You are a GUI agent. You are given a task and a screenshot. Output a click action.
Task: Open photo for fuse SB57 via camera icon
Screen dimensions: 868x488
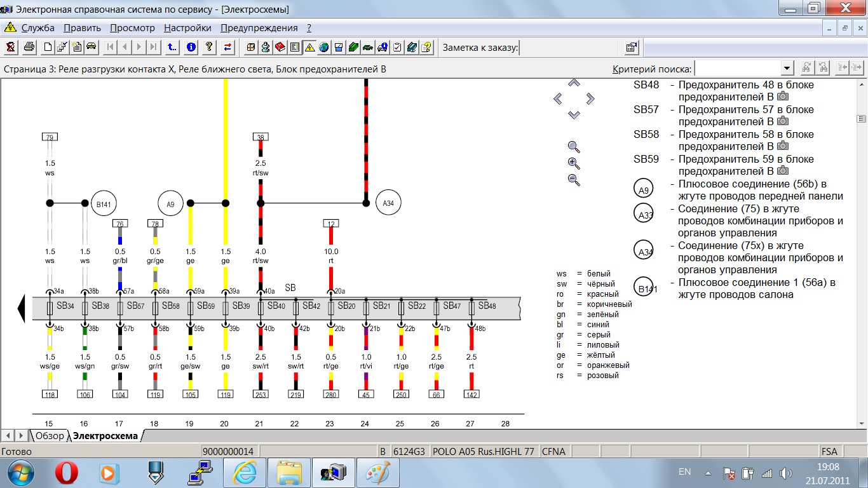click(783, 121)
